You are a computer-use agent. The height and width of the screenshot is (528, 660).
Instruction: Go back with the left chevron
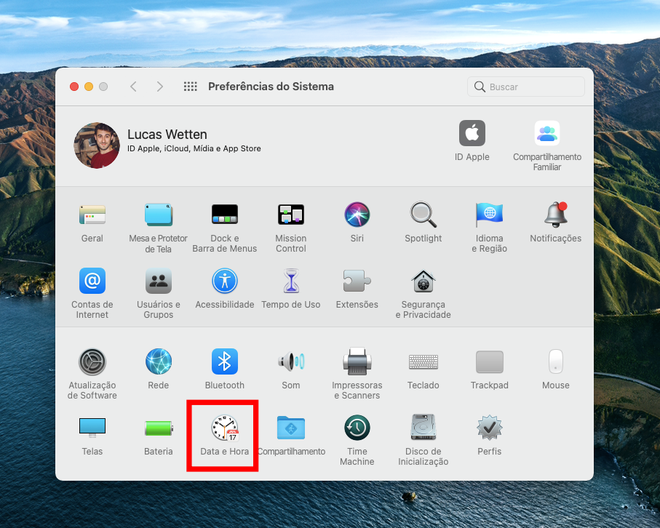(x=133, y=87)
